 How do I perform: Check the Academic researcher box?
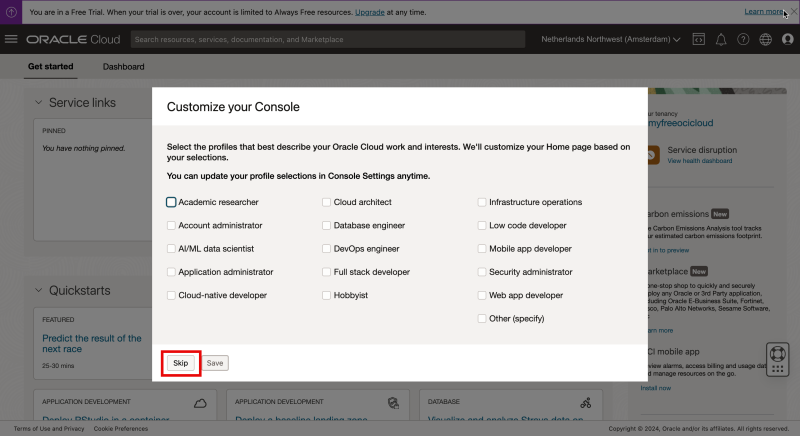tap(171, 202)
